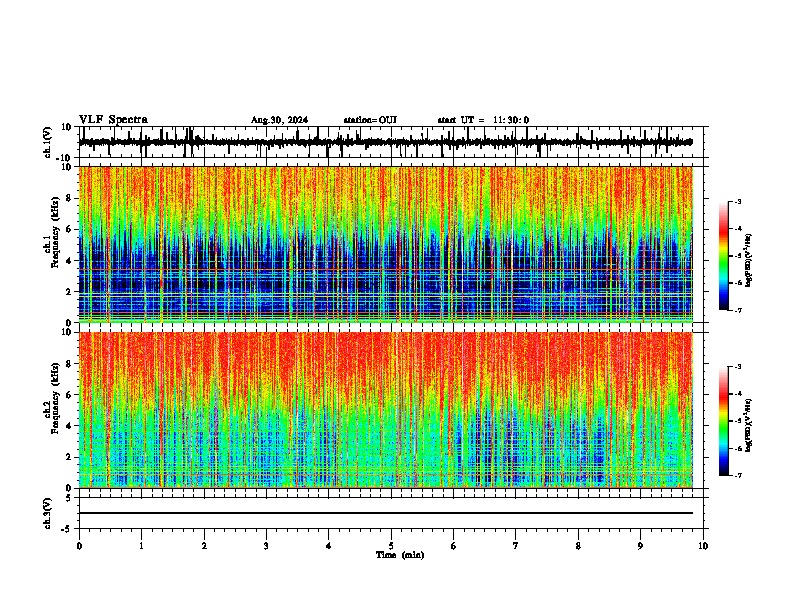Click inside the ch.1 spectrogram panel
Viewport: 792px width, 612px height.
(x=385, y=244)
